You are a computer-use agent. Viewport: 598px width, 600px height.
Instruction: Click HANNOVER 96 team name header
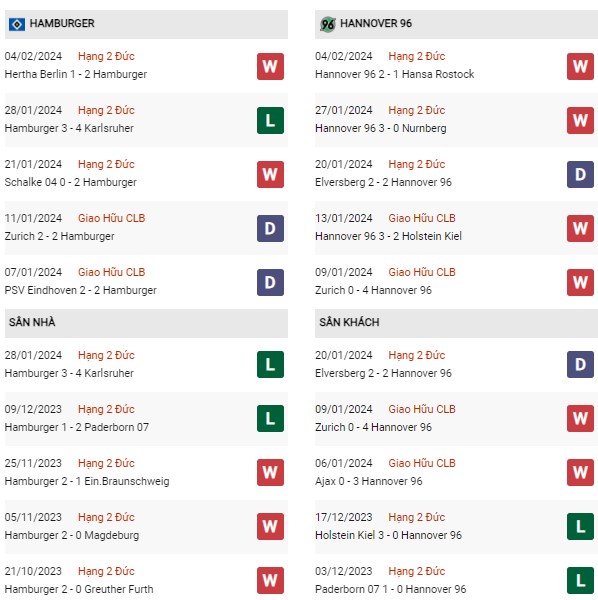coord(376,23)
